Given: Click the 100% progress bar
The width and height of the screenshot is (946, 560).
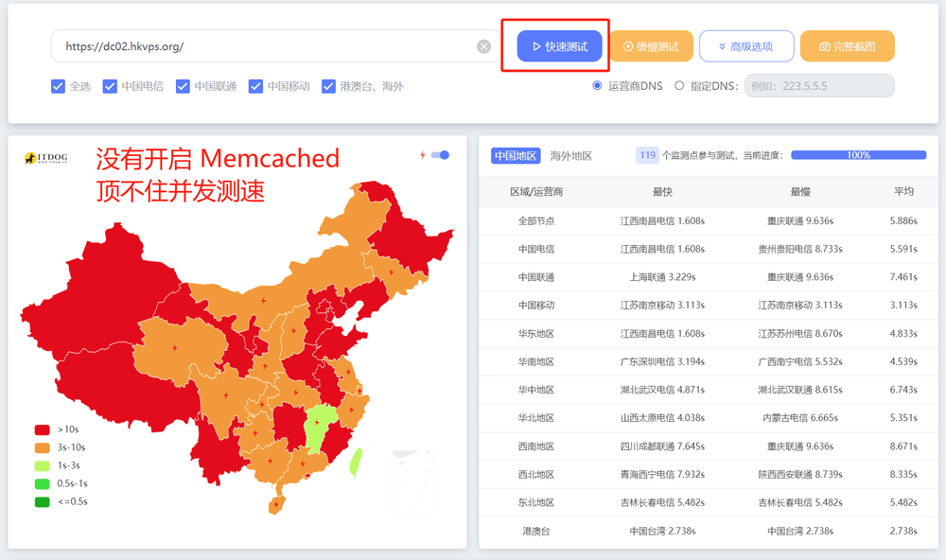Looking at the screenshot, I should (x=858, y=155).
